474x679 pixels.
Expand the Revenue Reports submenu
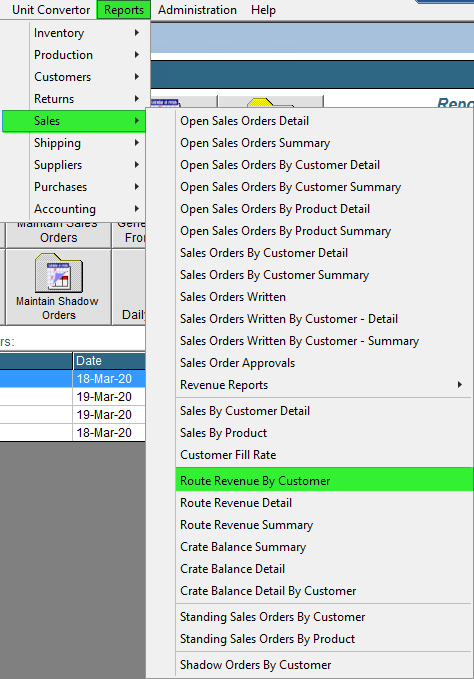point(324,385)
